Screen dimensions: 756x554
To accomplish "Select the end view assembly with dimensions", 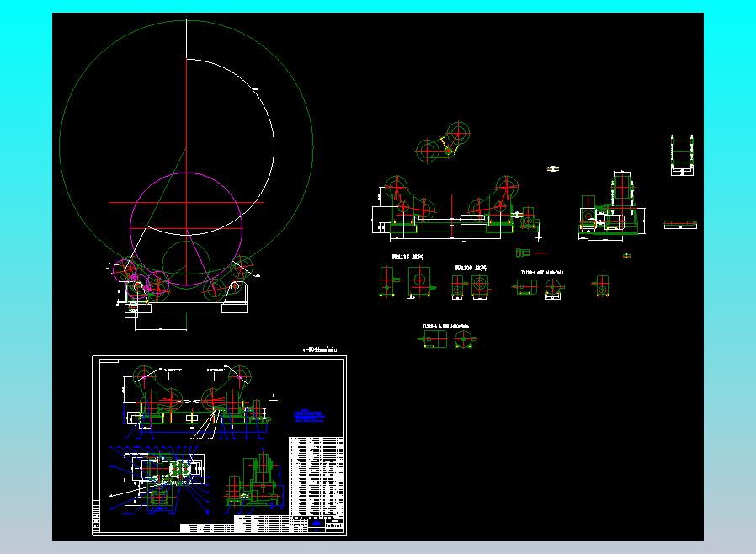I will pos(611,210).
